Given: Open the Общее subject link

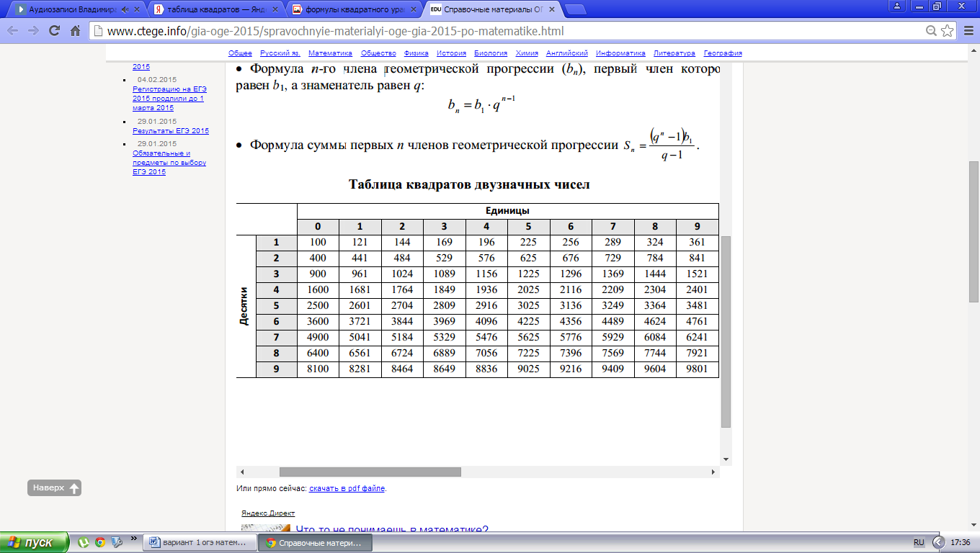Looking at the screenshot, I should coord(240,53).
